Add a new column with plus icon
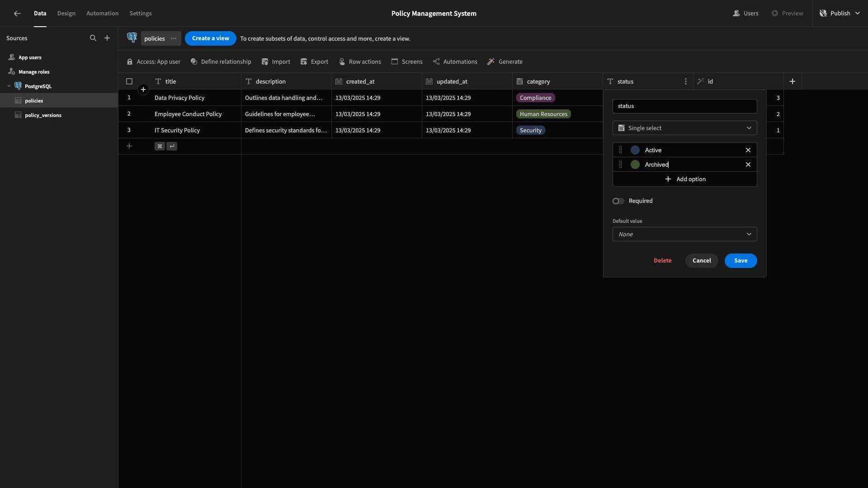The height and width of the screenshot is (488, 868). (x=793, y=81)
